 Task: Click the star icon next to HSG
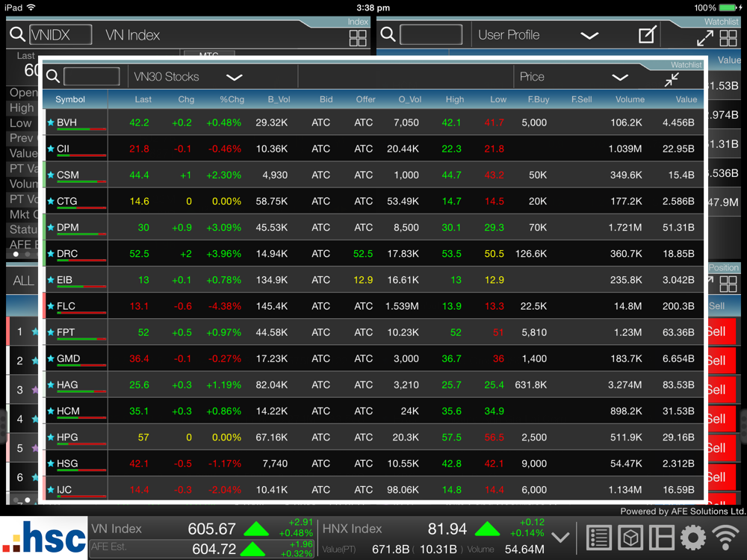tap(51, 463)
